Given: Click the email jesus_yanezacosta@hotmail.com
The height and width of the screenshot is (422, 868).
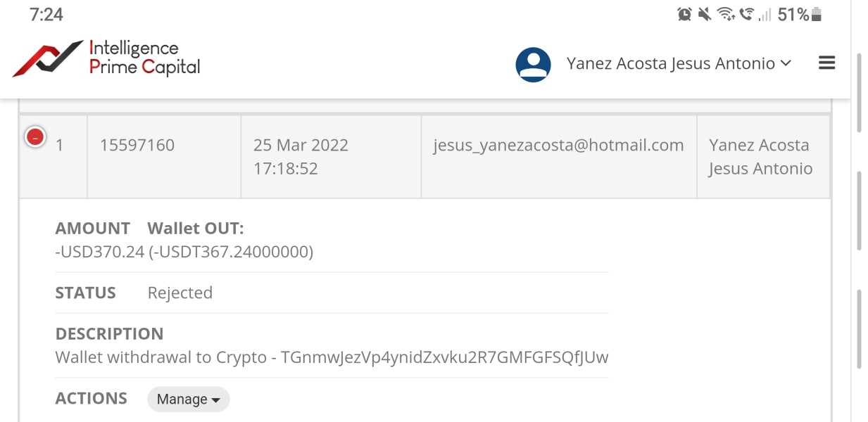Looking at the screenshot, I should [x=558, y=146].
